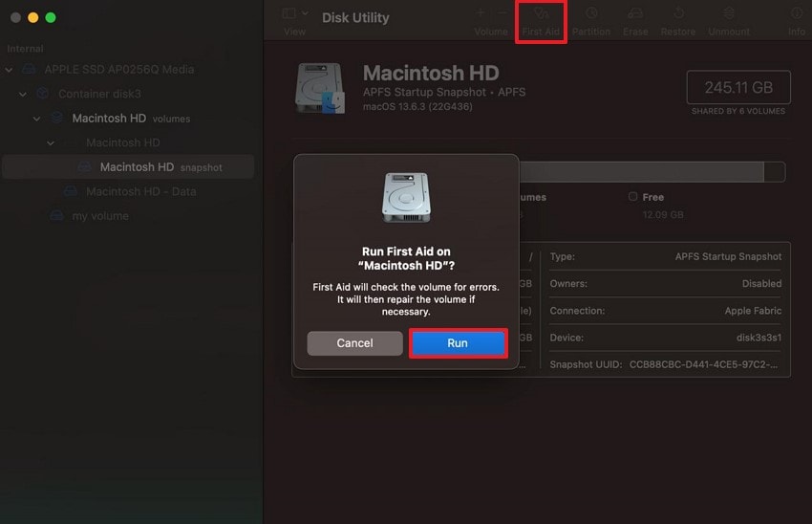Open the Info toolbar icon
This screenshot has height=524, width=812.
tap(797, 13)
